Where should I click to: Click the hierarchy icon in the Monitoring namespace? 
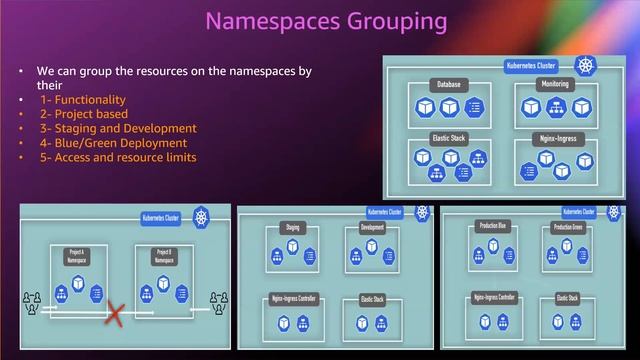point(556,108)
